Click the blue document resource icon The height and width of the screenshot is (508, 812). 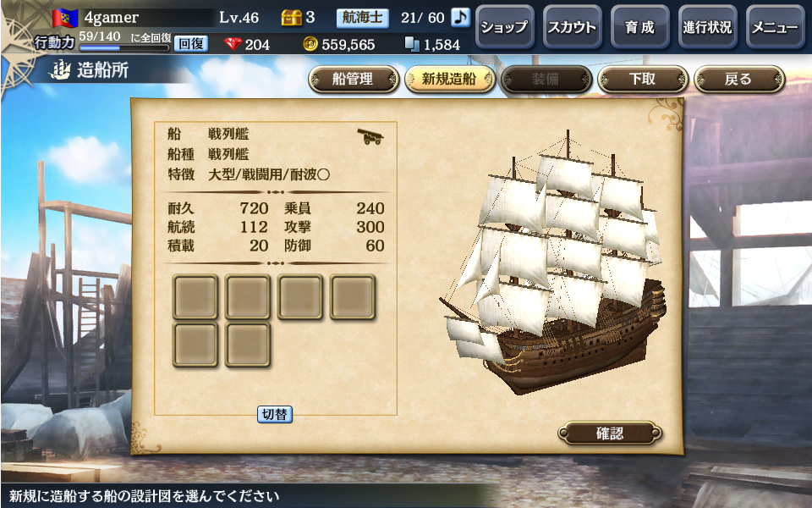(412, 44)
